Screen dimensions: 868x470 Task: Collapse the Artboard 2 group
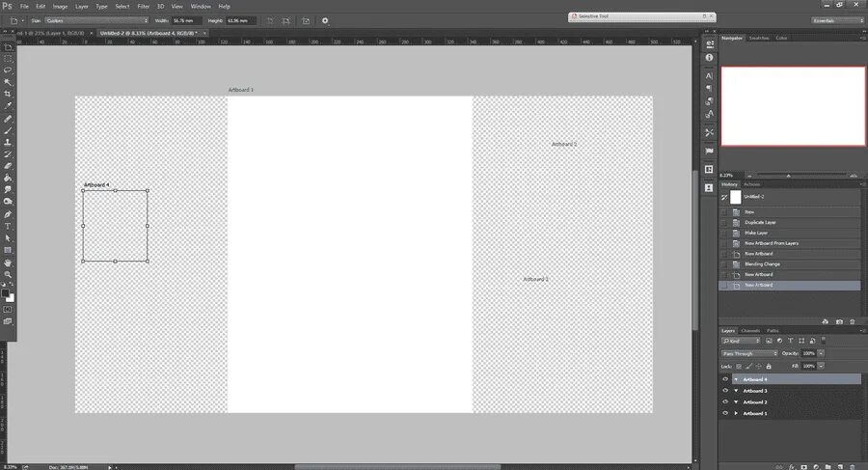pyautogui.click(x=736, y=401)
